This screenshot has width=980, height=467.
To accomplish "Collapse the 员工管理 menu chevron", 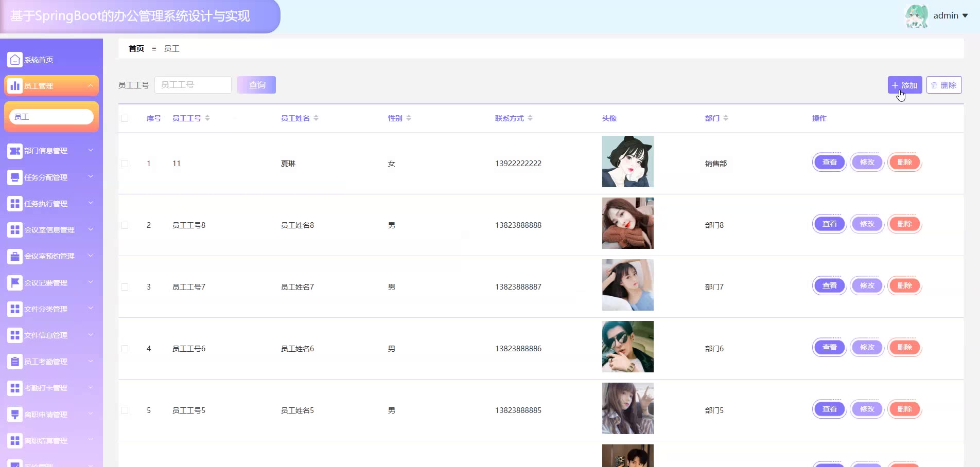I will coord(91,85).
